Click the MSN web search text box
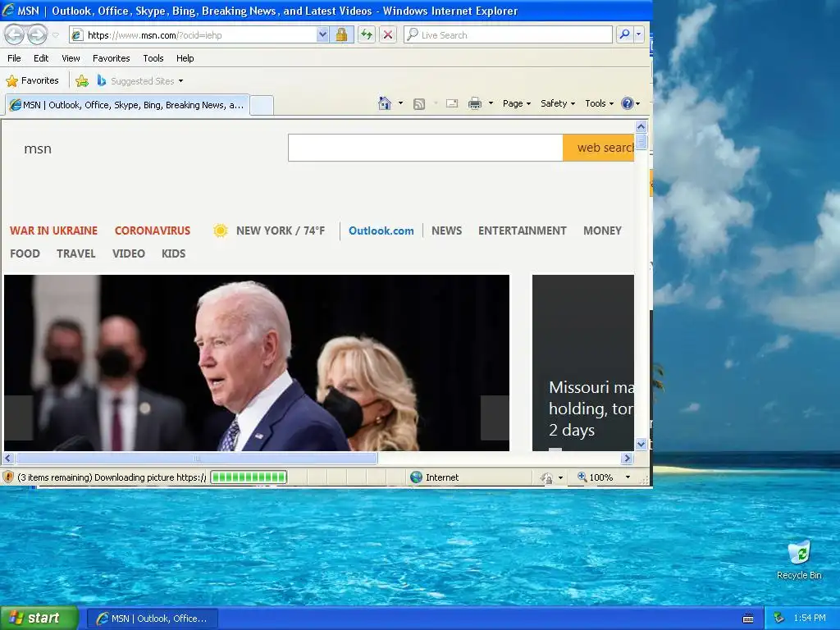The height and width of the screenshot is (630, 840). coord(426,148)
